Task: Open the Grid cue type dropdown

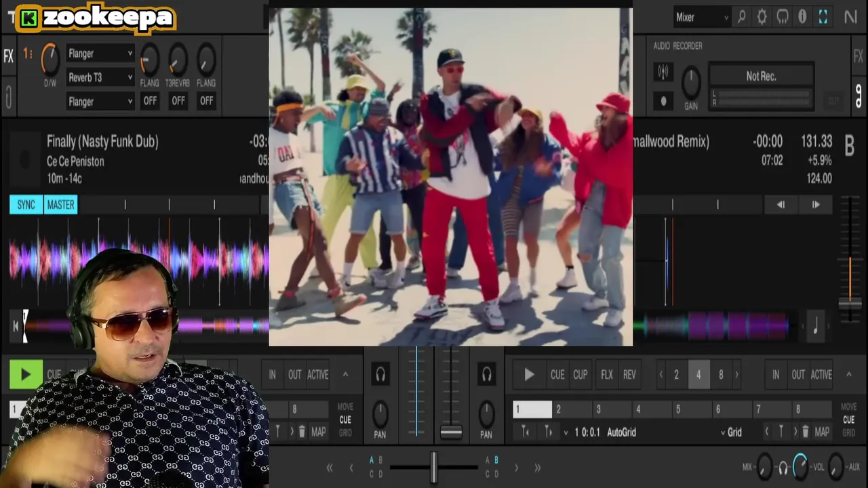Action: point(732,432)
